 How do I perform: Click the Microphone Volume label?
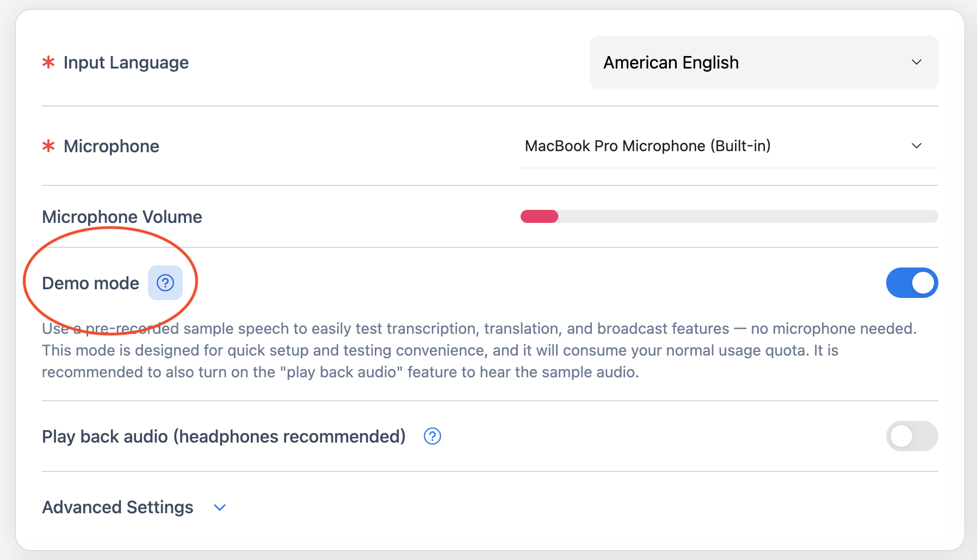point(122,217)
